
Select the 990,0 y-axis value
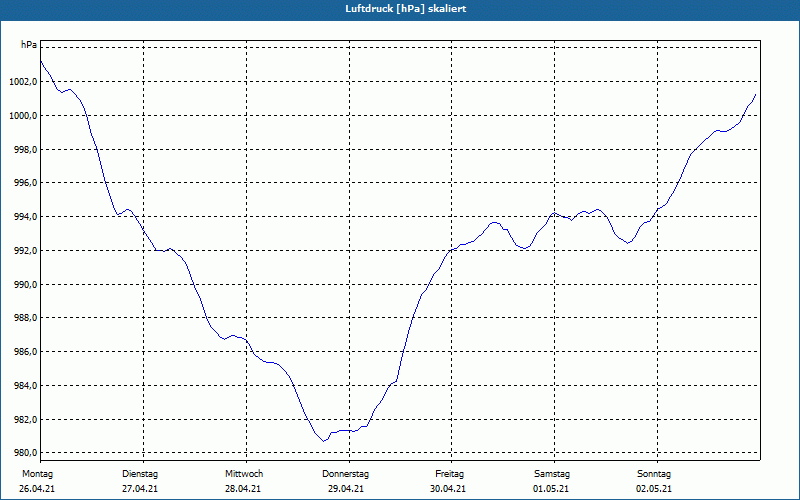(x=24, y=284)
